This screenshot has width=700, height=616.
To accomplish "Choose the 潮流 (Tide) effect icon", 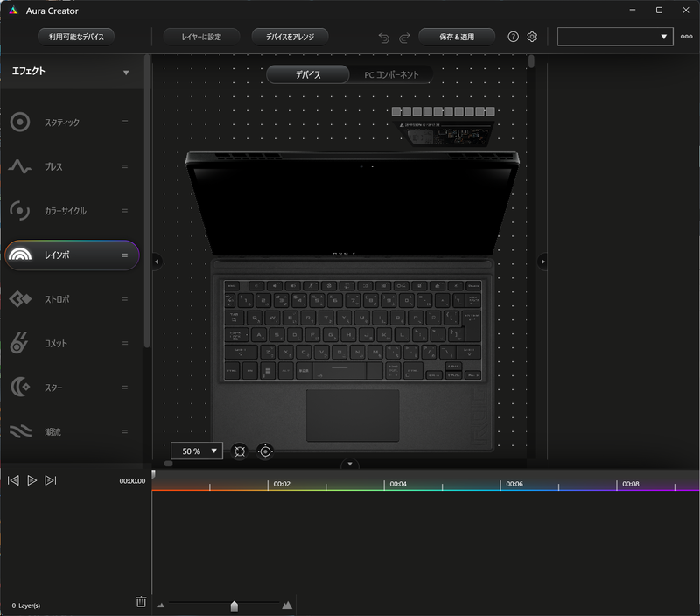I will (x=20, y=430).
